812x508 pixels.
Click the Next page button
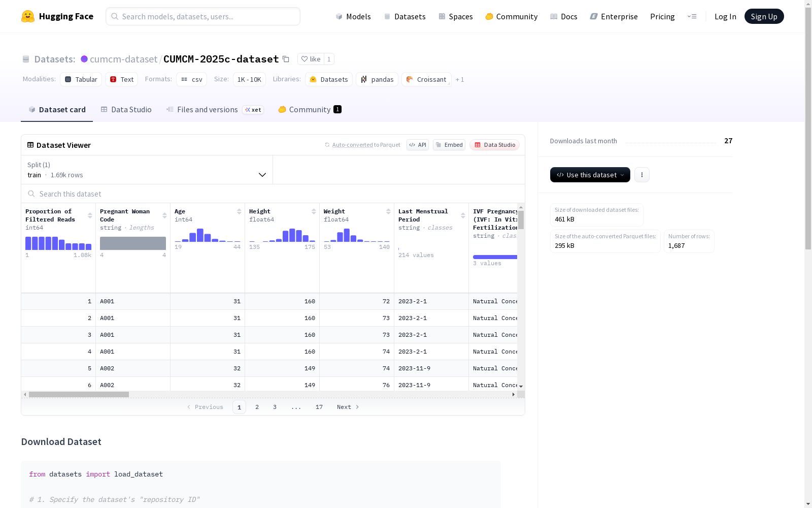(348, 407)
